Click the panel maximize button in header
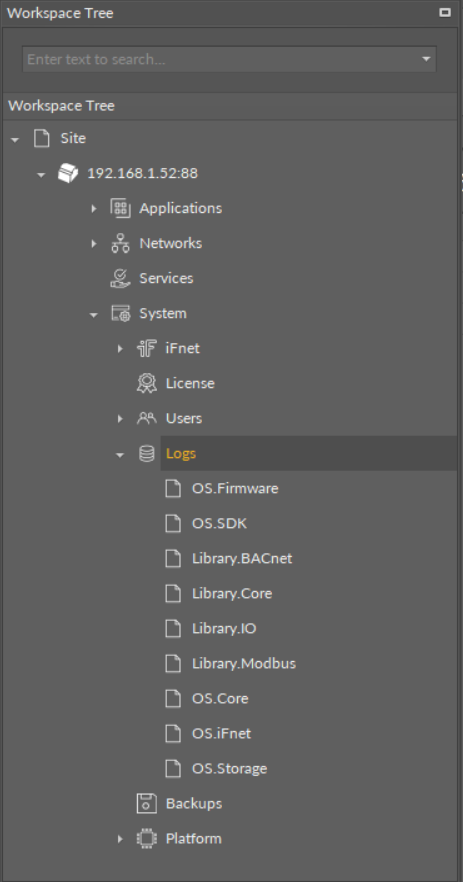The image size is (463, 882). click(x=445, y=12)
